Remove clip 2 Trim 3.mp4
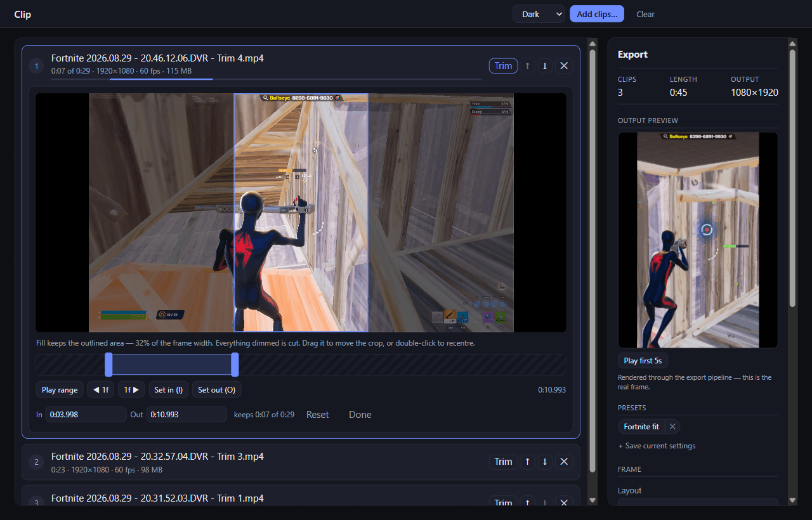 [564, 462]
